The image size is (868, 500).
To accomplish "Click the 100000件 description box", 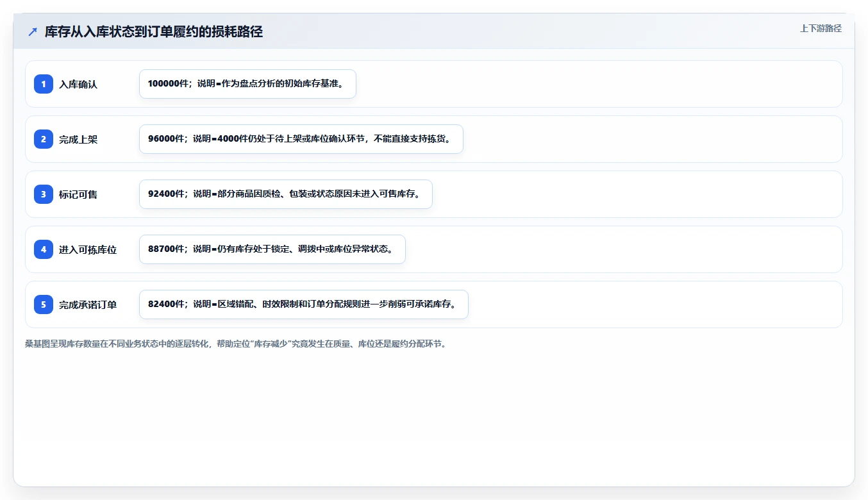I will click(x=247, y=84).
